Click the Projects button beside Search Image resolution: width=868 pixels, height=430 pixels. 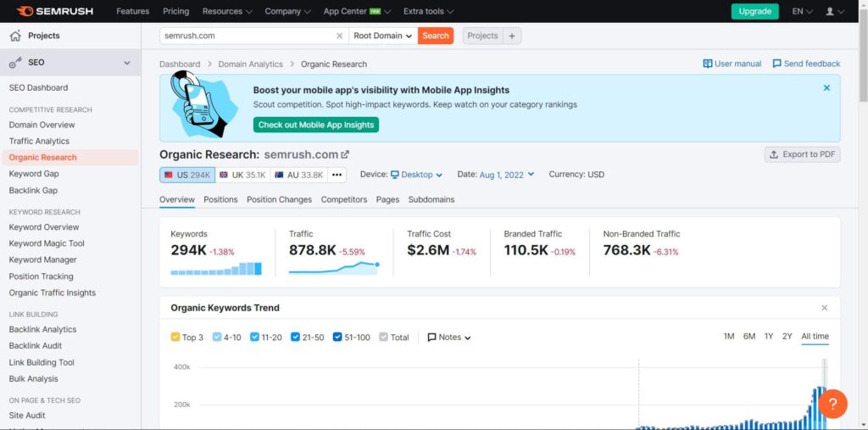482,36
